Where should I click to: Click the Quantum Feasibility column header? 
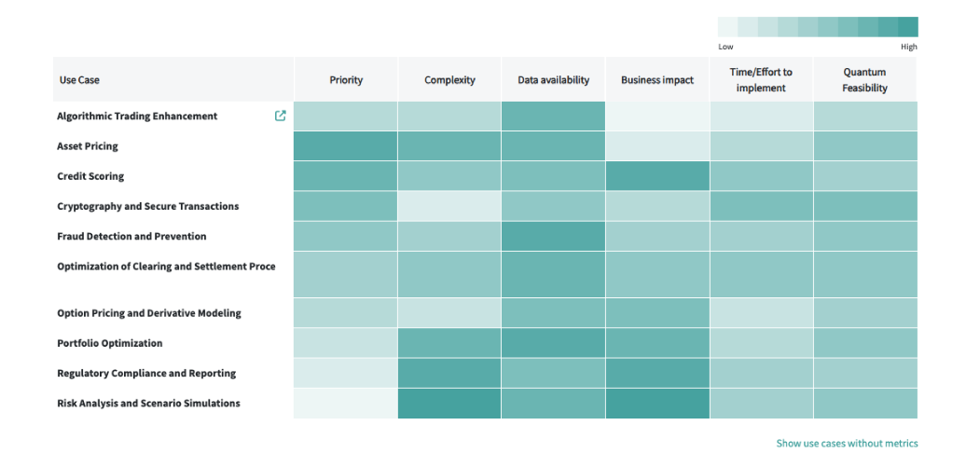click(x=864, y=80)
